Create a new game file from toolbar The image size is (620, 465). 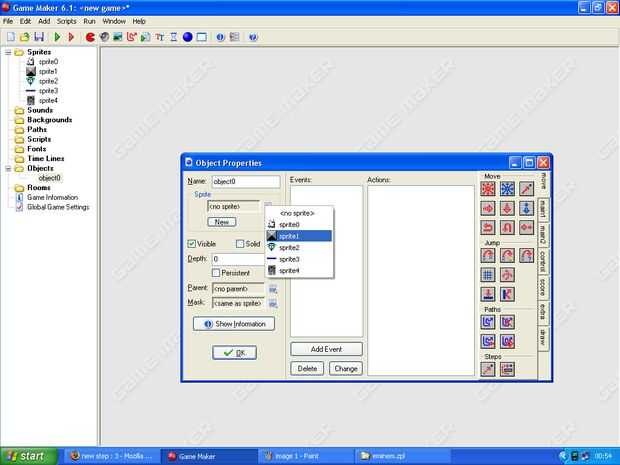pyautogui.click(x=11, y=37)
